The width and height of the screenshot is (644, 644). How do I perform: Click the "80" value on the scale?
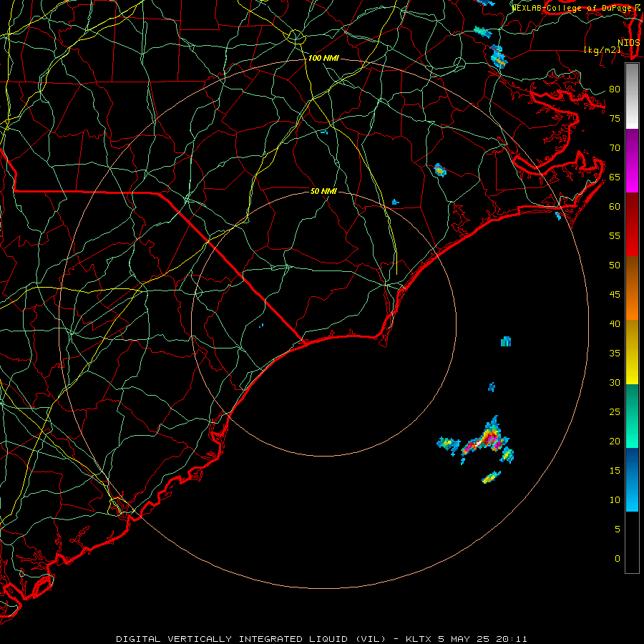615,89
